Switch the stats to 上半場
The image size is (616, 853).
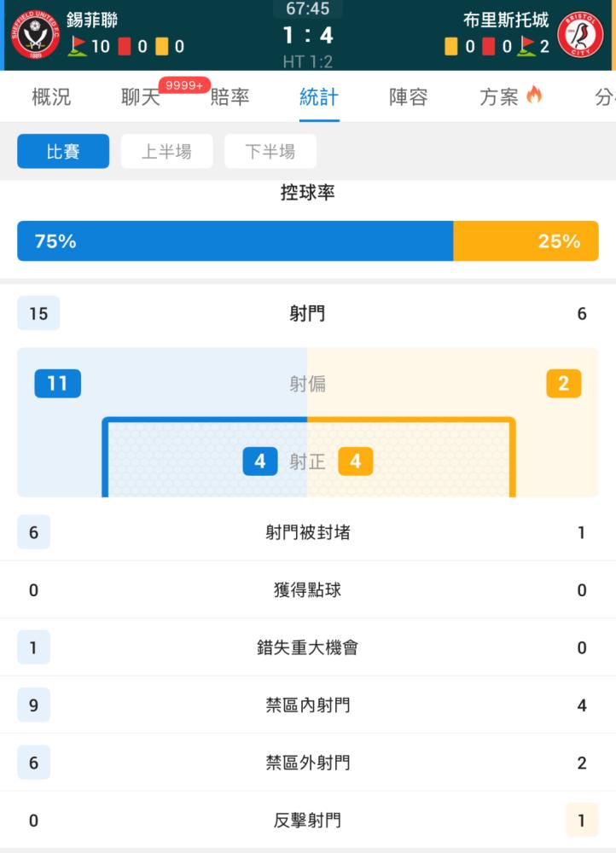[166, 152]
